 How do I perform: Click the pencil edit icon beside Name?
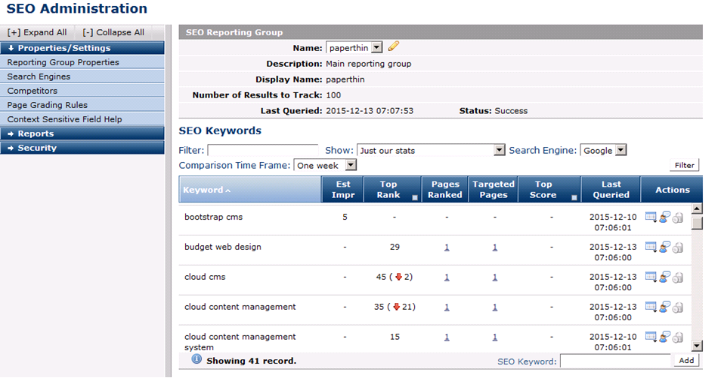(393, 46)
